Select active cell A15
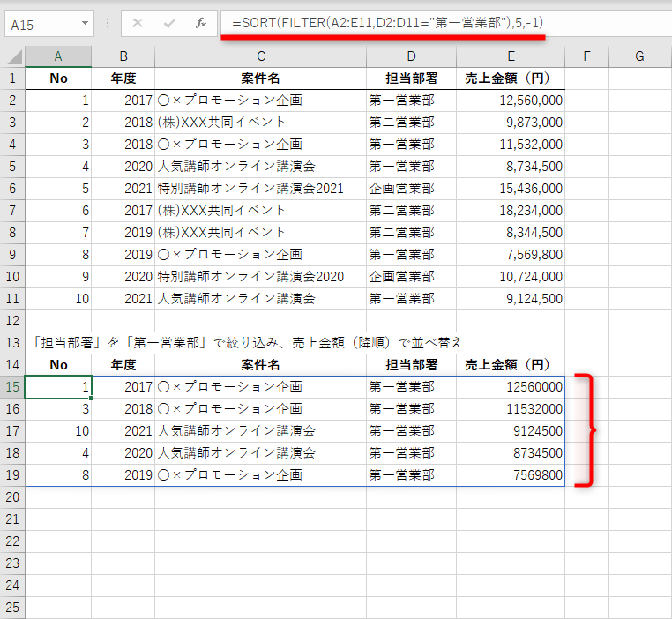The width and height of the screenshot is (672, 619). 58,387
